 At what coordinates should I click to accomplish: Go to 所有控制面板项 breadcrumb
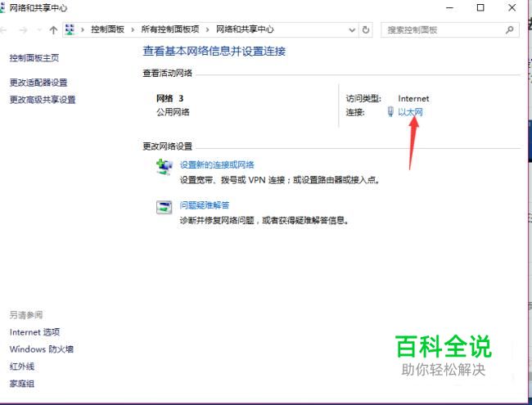[170, 29]
